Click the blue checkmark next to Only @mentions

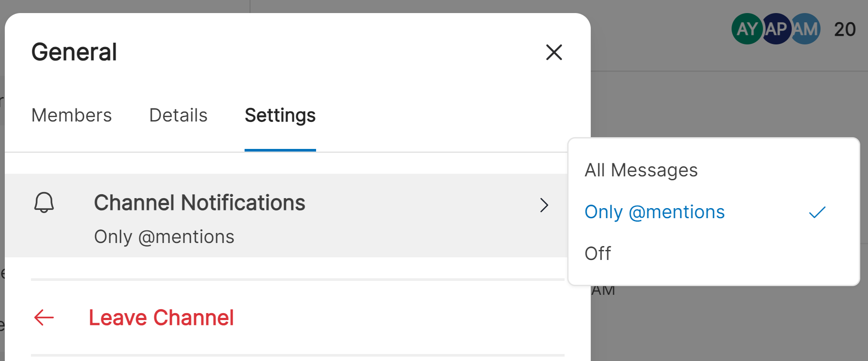click(x=817, y=212)
